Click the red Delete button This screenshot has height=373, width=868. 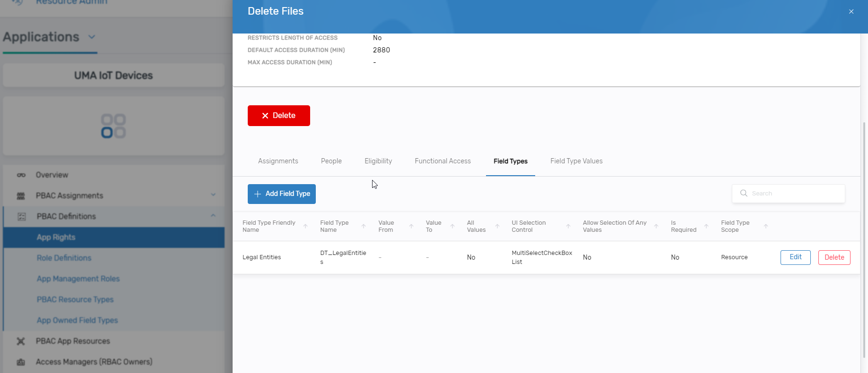tap(279, 116)
